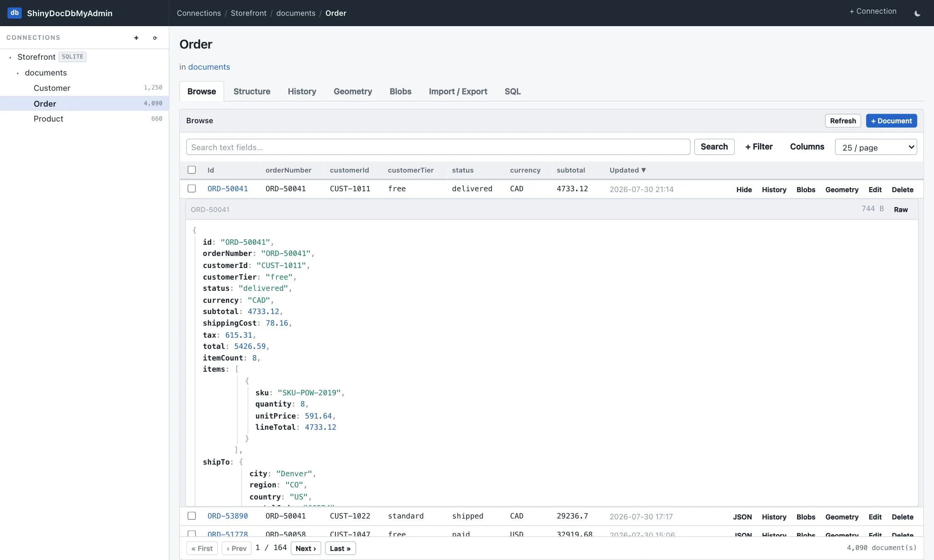Click the customerId column header
Viewport: 934px width, 560px height.
coord(350,170)
